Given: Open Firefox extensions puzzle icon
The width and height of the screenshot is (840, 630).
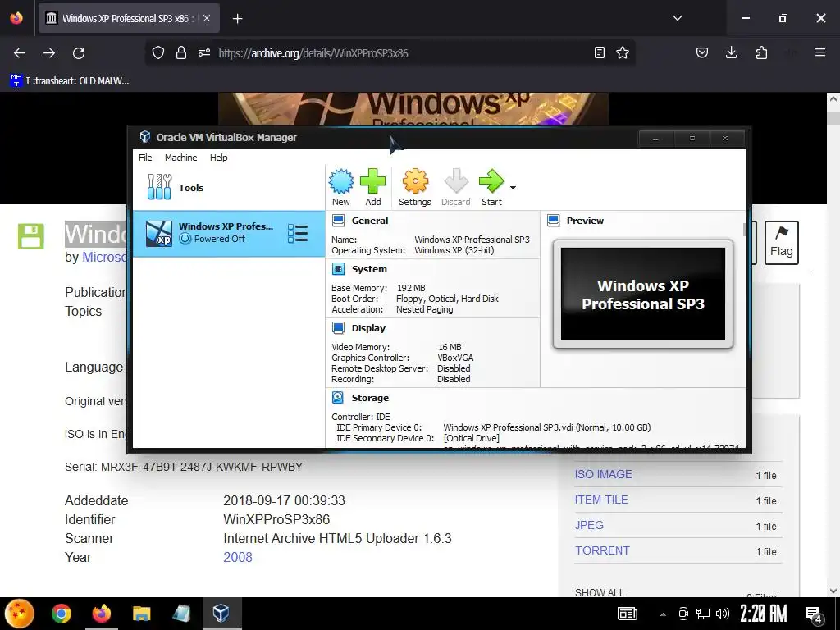Looking at the screenshot, I should point(761,52).
